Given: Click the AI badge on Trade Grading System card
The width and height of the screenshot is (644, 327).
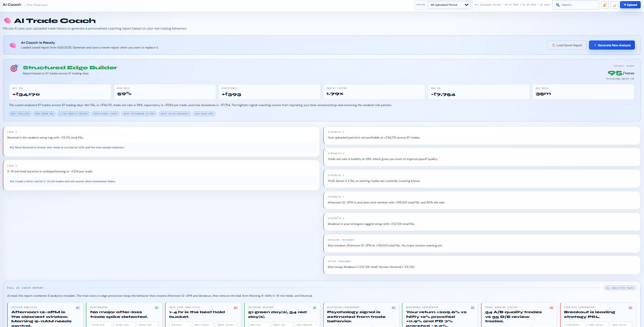Looking at the screenshot, I should (x=551, y=308).
